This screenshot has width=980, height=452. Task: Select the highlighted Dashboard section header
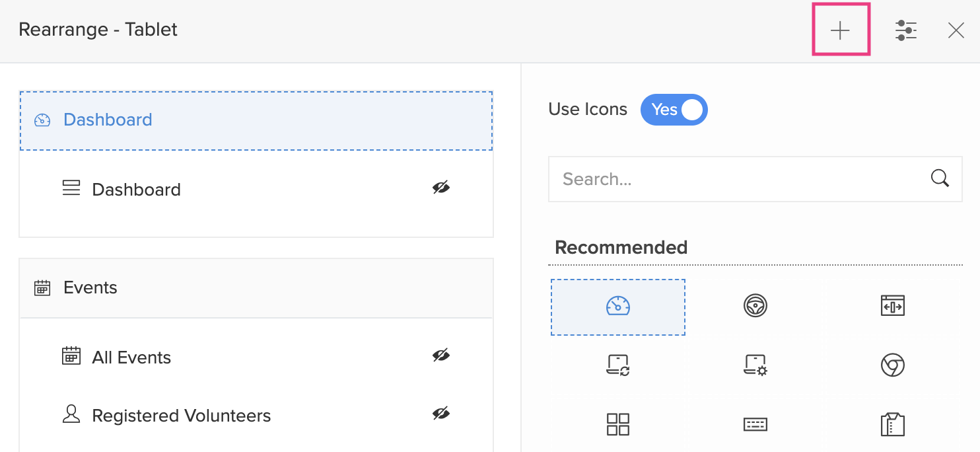tap(256, 120)
